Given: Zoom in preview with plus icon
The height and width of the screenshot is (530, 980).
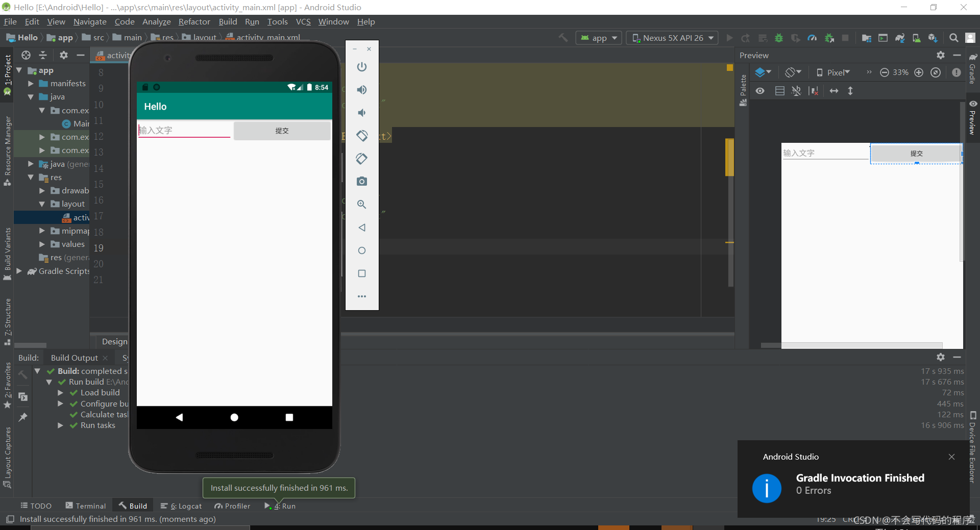Looking at the screenshot, I should click(x=919, y=72).
